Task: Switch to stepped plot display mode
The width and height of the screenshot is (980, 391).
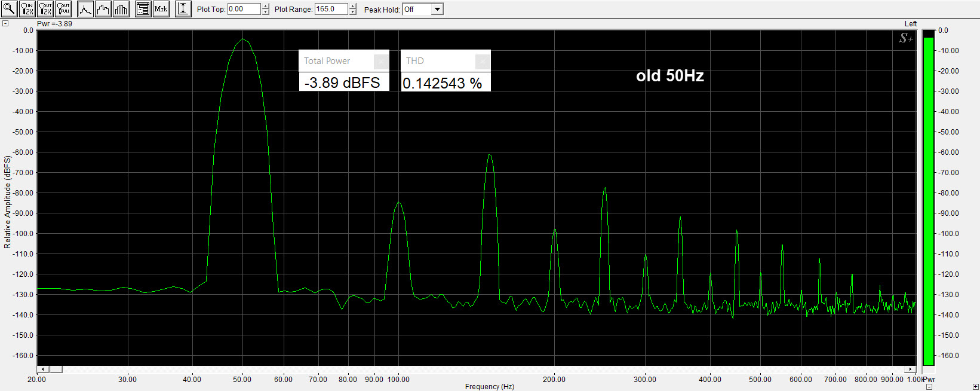Action: (x=103, y=9)
